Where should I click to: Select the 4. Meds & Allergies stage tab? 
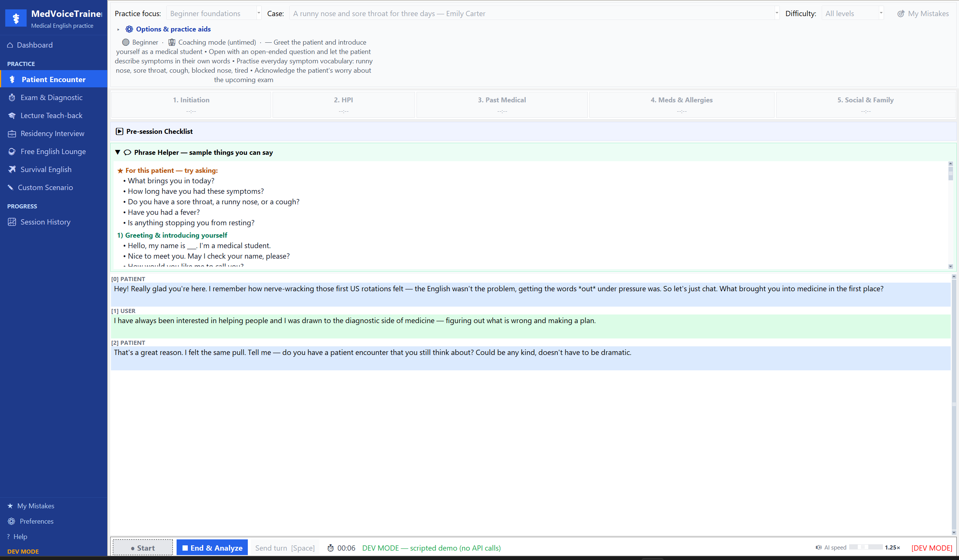click(x=682, y=105)
